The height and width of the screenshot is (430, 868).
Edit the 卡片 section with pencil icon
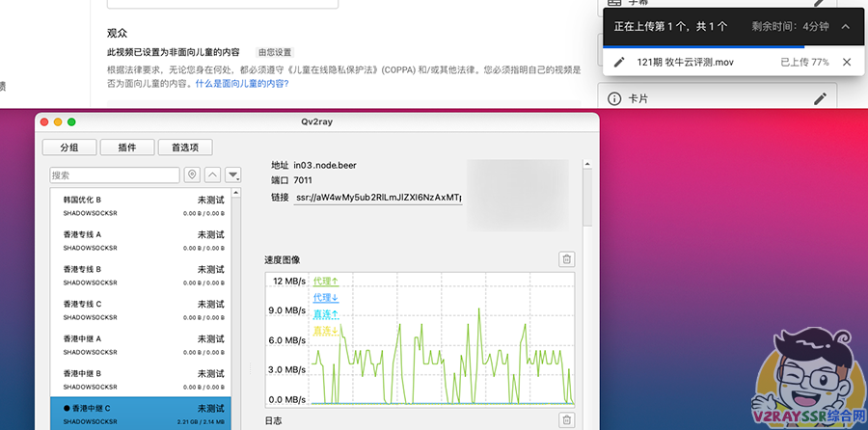pos(820,98)
